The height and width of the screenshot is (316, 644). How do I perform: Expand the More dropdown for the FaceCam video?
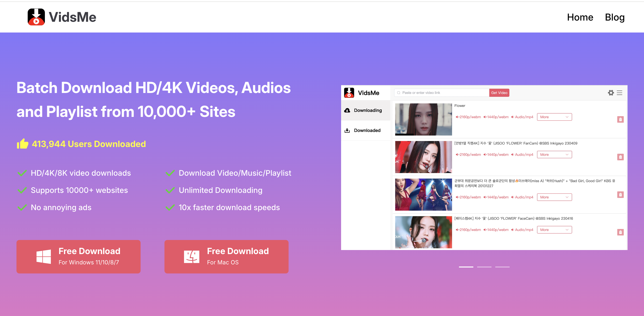(554, 230)
